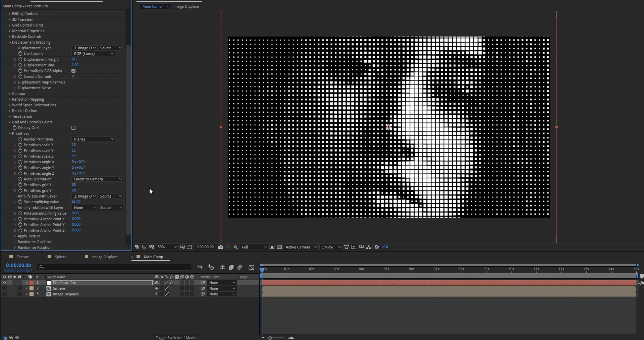
Task: Open the grid and guide options icon
Action: coord(182,247)
